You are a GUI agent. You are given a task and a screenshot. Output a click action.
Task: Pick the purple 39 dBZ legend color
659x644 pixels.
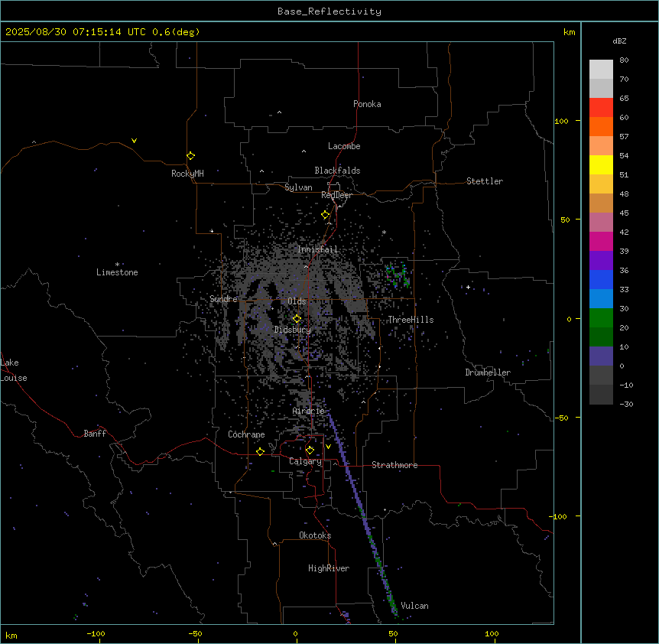(x=601, y=261)
